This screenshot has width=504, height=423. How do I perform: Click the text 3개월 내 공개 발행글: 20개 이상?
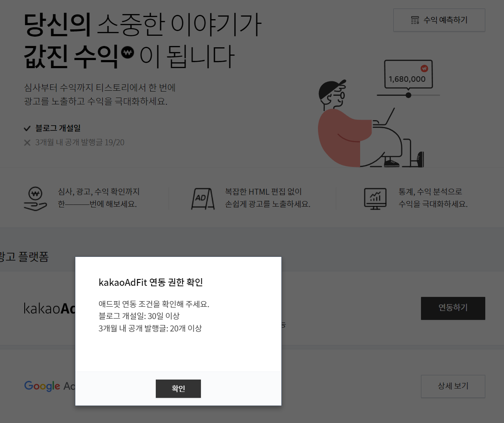tap(150, 328)
